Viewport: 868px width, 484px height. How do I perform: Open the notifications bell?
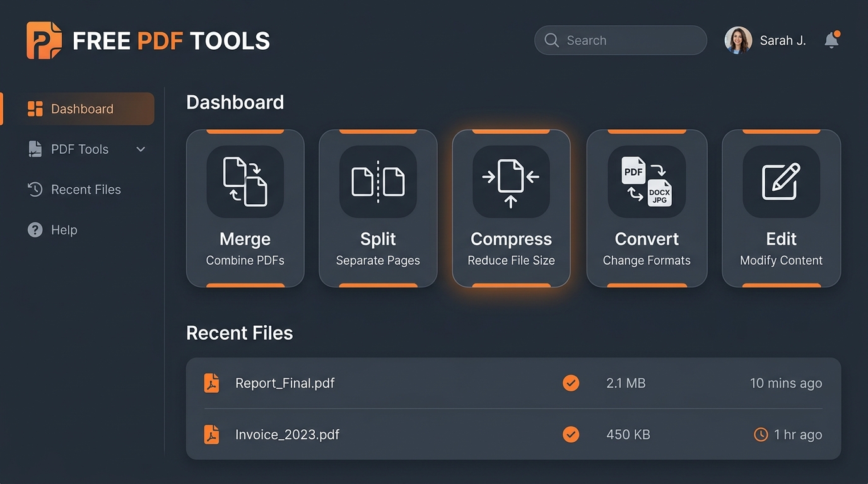tap(832, 40)
